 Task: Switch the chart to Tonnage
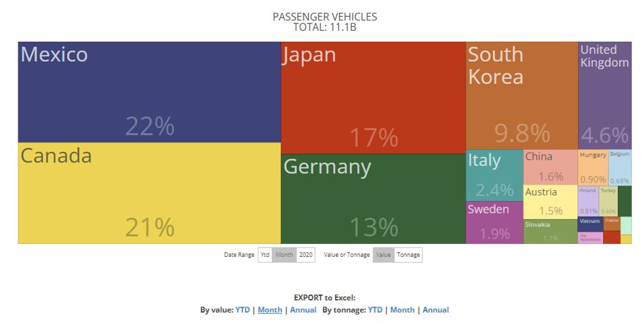408,255
